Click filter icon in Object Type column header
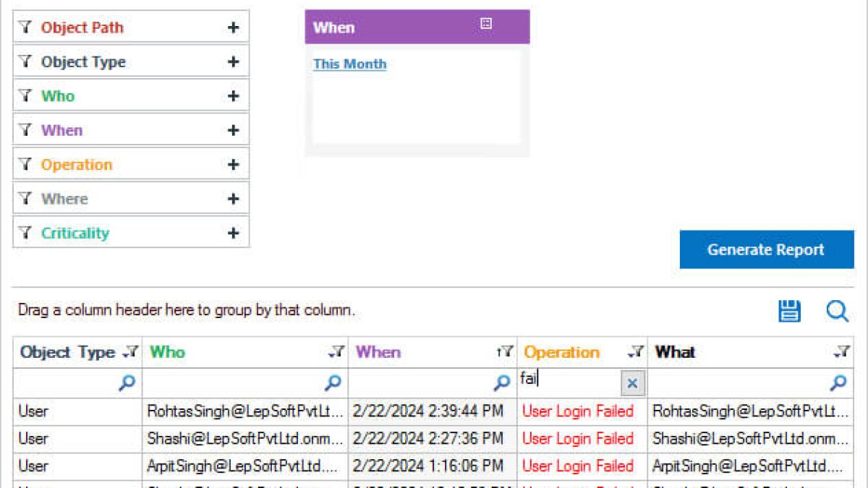 pyautogui.click(x=131, y=352)
